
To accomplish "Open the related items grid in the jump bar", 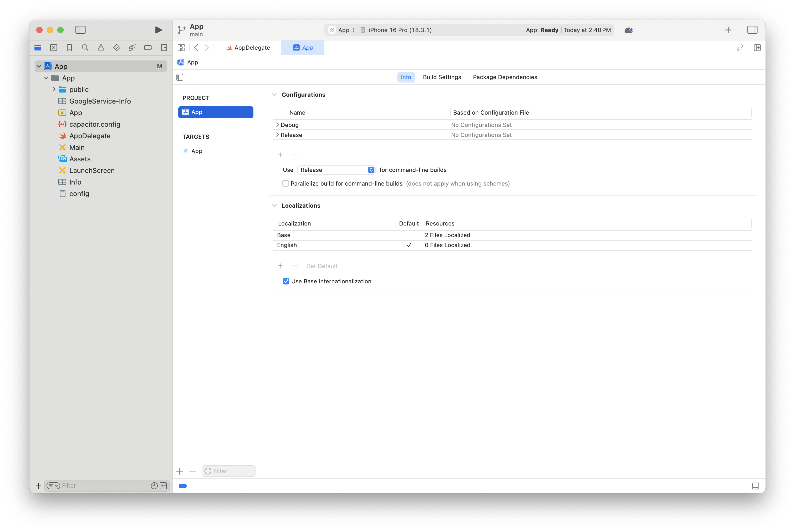I will pos(181,48).
